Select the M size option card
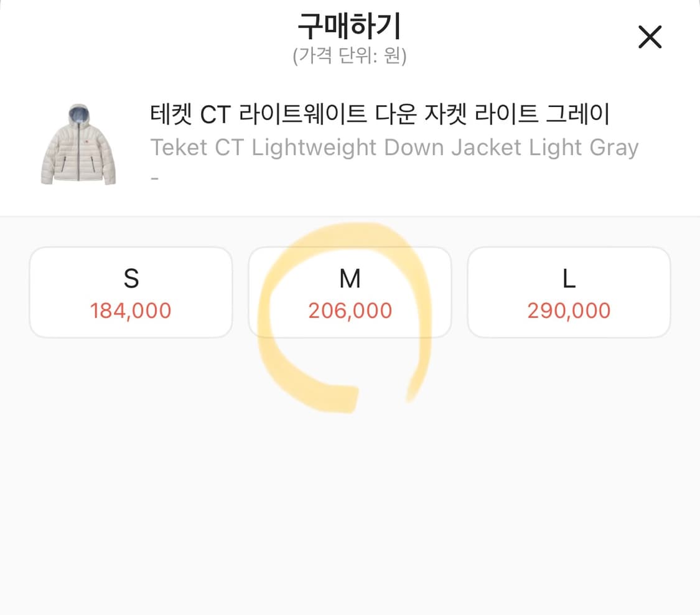700x615 pixels. (x=350, y=291)
